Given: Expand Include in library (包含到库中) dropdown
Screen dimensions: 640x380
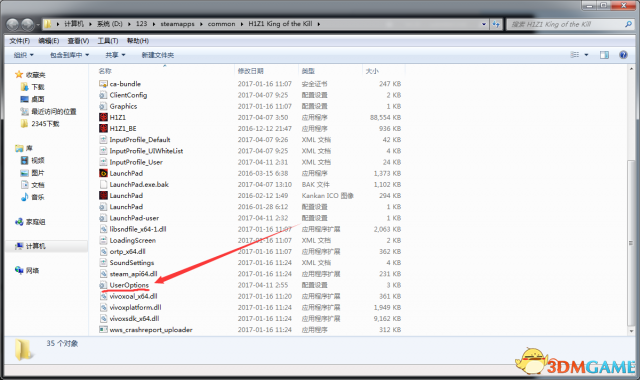Looking at the screenshot, I should (69, 55).
